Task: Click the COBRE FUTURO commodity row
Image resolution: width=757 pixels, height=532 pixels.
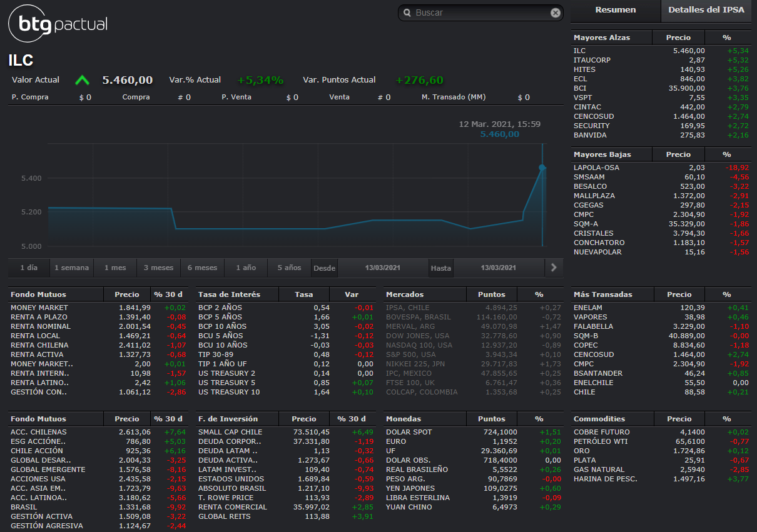Action: click(601, 432)
